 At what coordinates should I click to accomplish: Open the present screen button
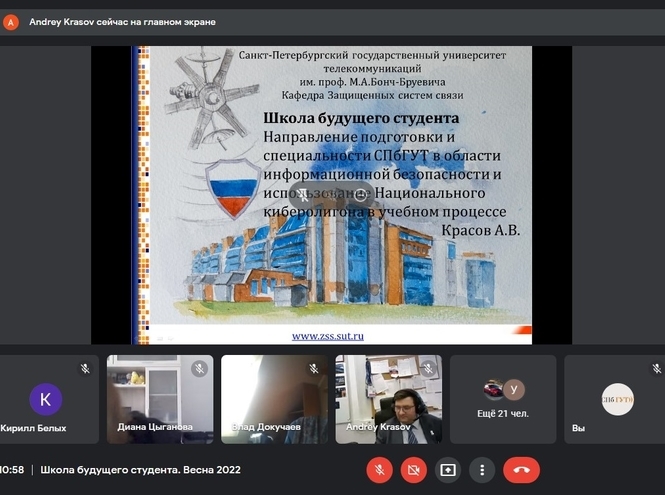448,470
